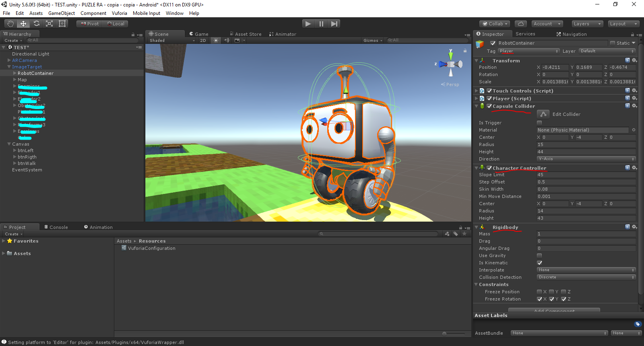The image size is (644, 346).
Task: Toggle Capsule Collider enabled checkbox
Action: coord(489,106)
